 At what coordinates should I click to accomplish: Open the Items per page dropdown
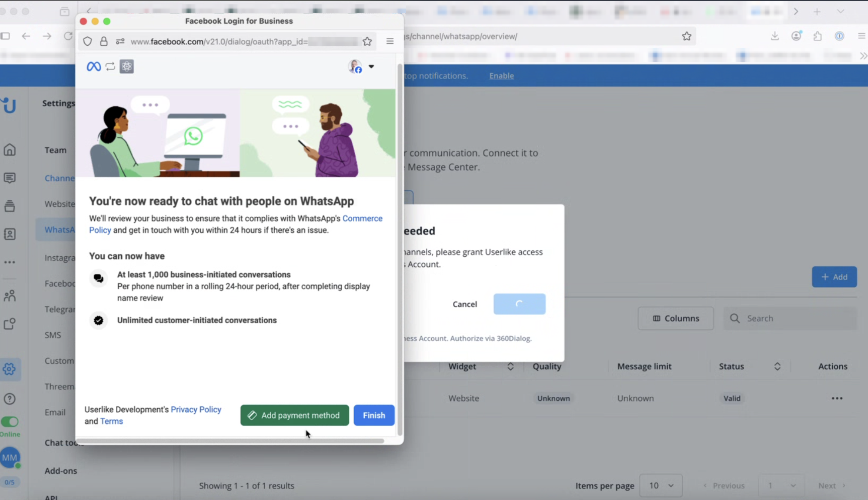pos(661,485)
